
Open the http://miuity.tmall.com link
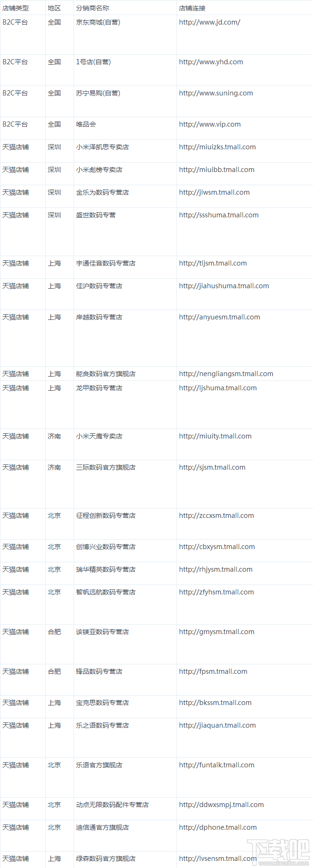(x=215, y=436)
